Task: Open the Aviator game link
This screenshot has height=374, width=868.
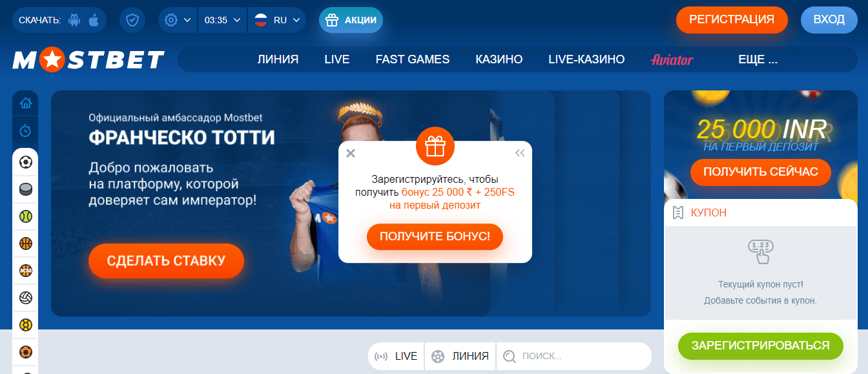Action: click(x=672, y=59)
